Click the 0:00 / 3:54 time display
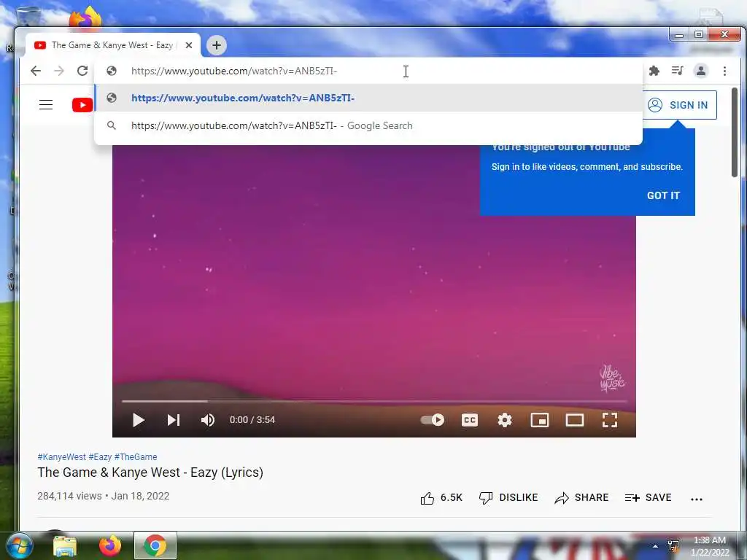 (252, 420)
